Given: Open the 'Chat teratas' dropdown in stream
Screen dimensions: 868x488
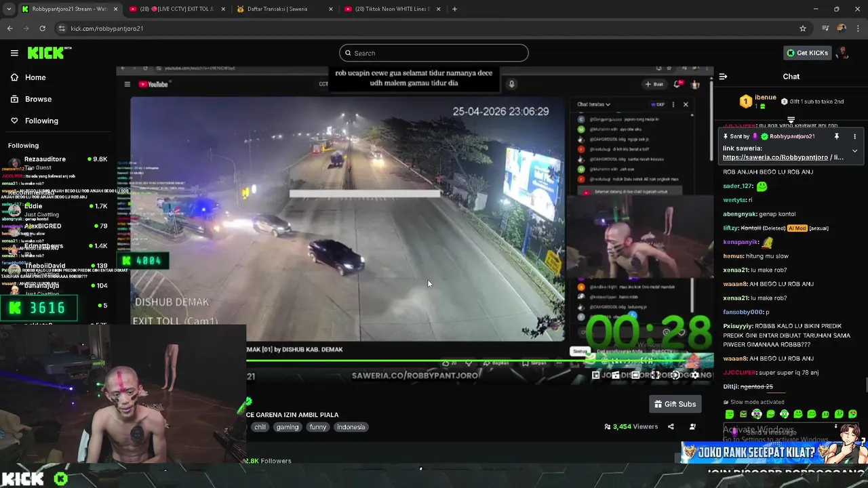Looking at the screenshot, I should [x=593, y=104].
